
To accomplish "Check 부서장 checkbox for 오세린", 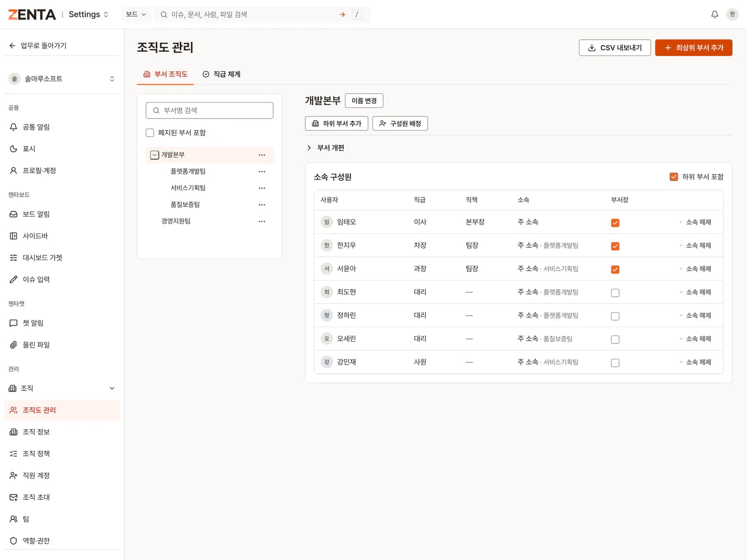I will 615,340.
